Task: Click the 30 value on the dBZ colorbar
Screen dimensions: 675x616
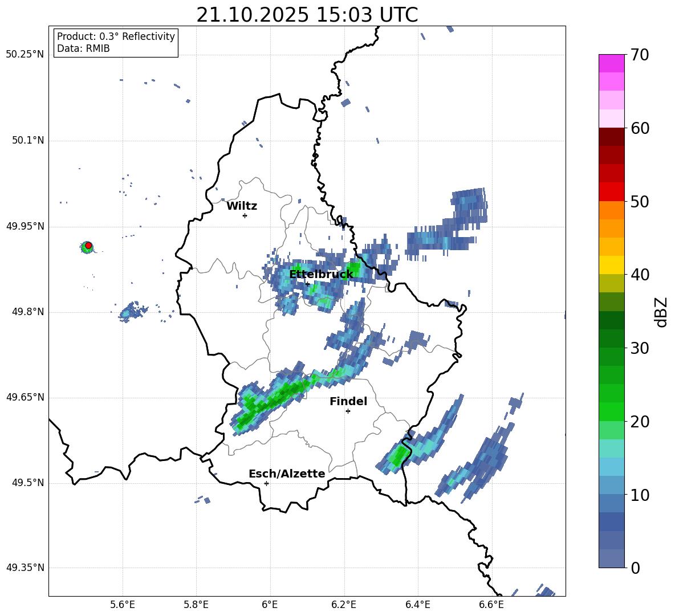Action: tap(639, 348)
